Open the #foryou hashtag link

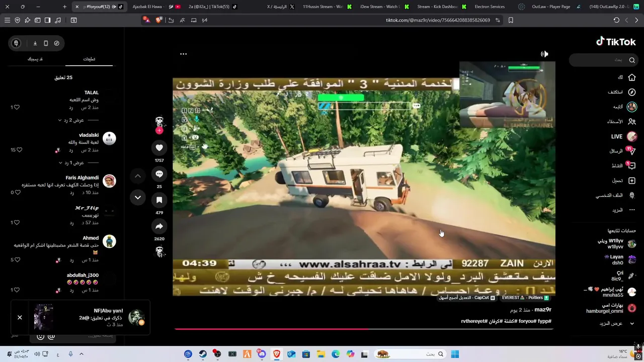tap(527, 321)
